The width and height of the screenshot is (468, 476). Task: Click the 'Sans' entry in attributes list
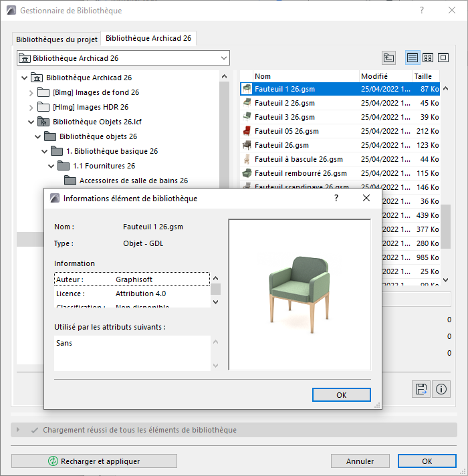coord(64,343)
